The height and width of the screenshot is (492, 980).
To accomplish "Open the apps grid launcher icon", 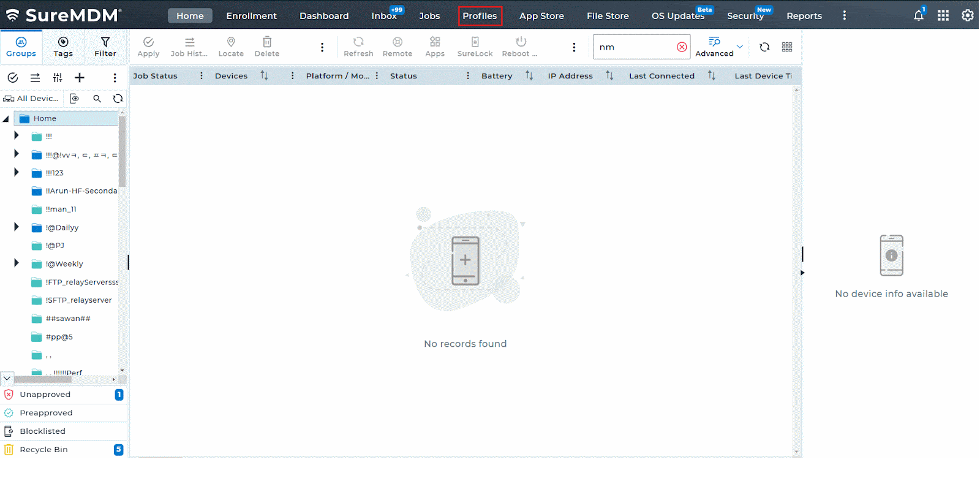I will click(943, 16).
